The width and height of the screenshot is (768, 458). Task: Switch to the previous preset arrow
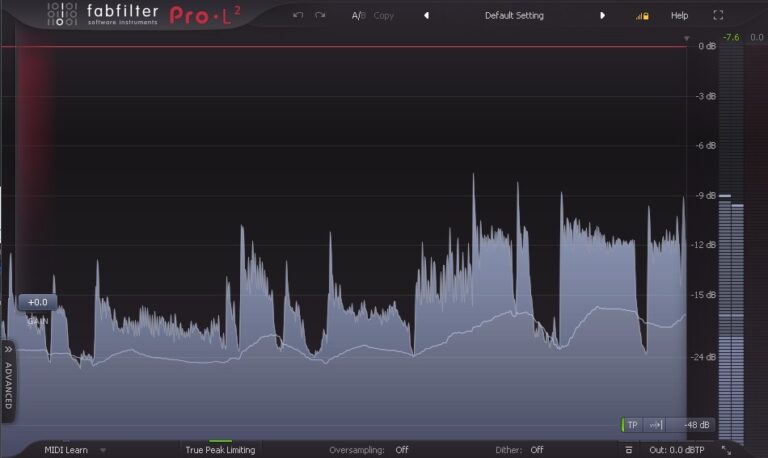tap(427, 15)
